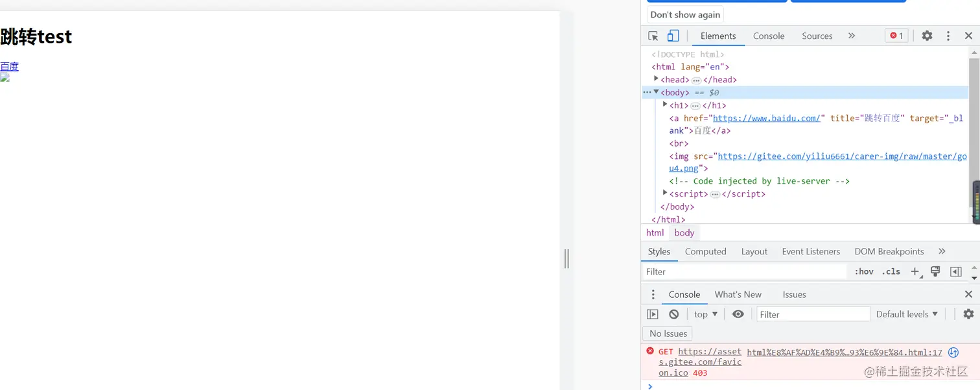The height and width of the screenshot is (390, 980).
Task: Open the Event Listeners tab
Action: tap(811, 251)
